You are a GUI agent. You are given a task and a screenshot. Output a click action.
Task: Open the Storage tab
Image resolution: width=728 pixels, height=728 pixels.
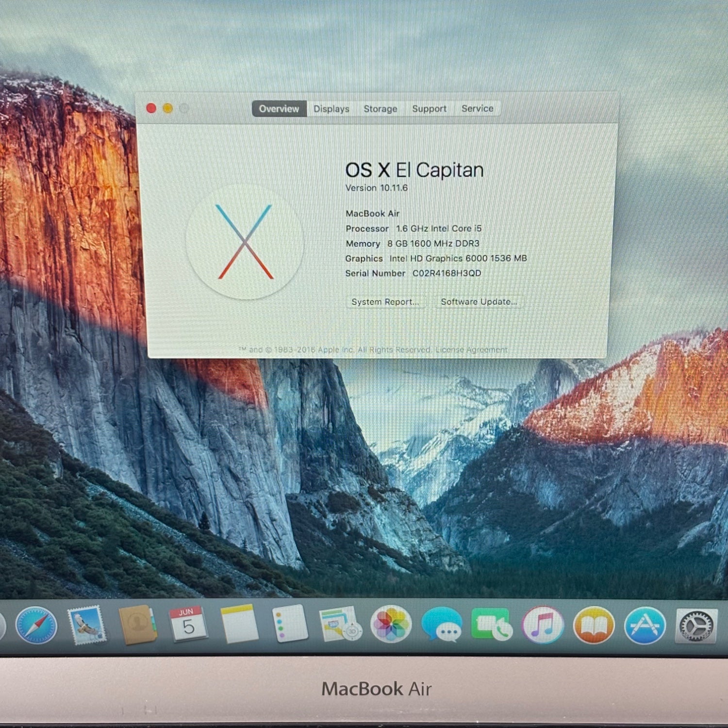(x=381, y=109)
